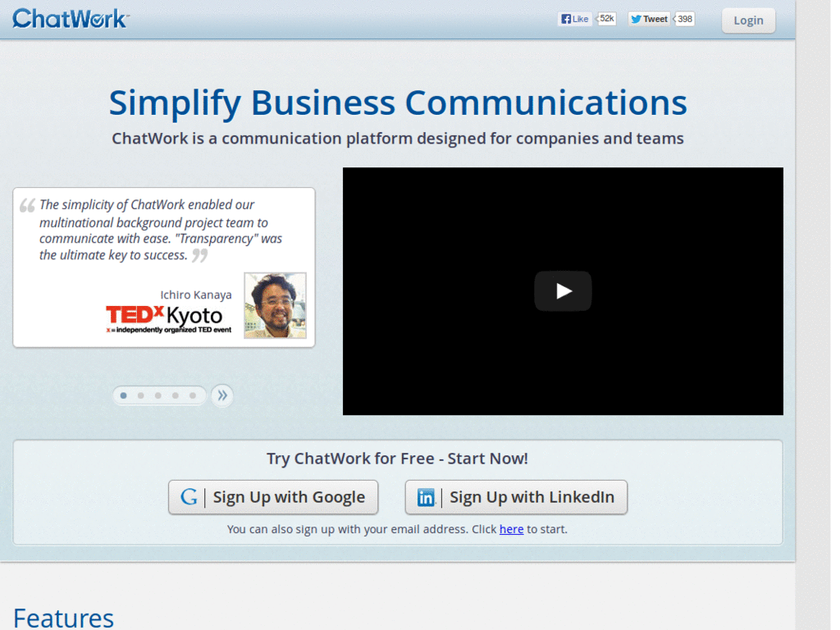Viewport: 840px width, 630px height.
Task: Advance to next testimonial with double-arrow
Action: pyautogui.click(x=221, y=396)
